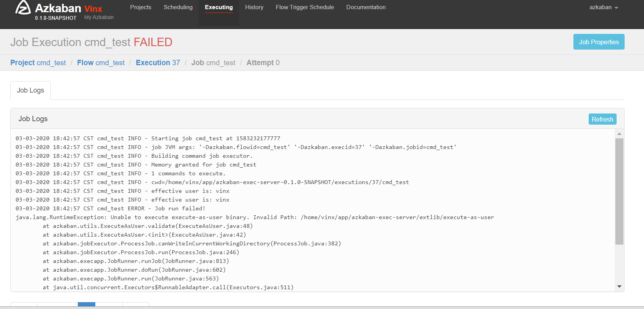Open the Documentation link in navbar

click(x=366, y=7)
